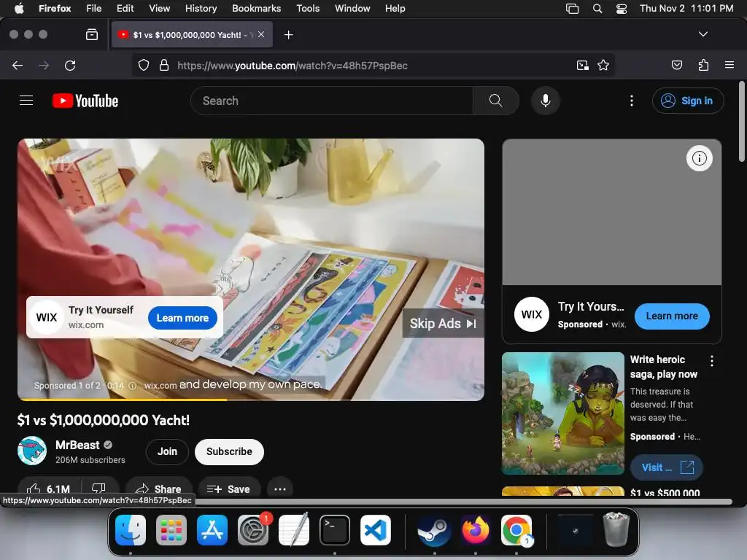Launch Visual Studio Code from dock
Image resolution: width=747 pixels, height=560 pixels.
tap(376, 530)
